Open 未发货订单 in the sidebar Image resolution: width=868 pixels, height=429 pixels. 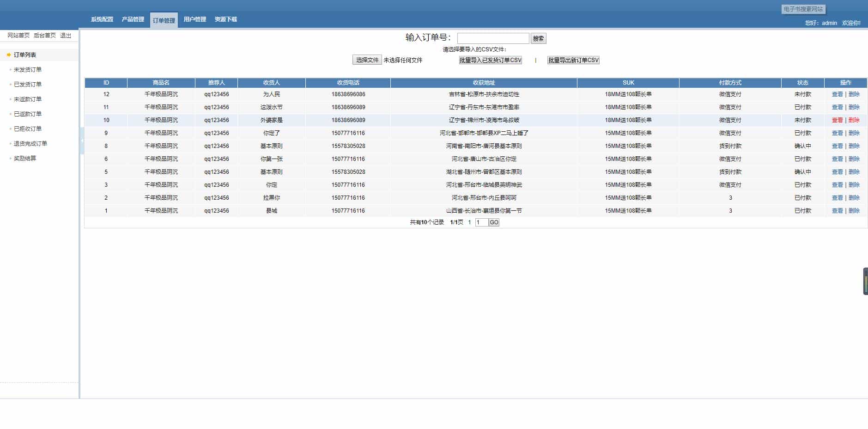coord(28,70)
